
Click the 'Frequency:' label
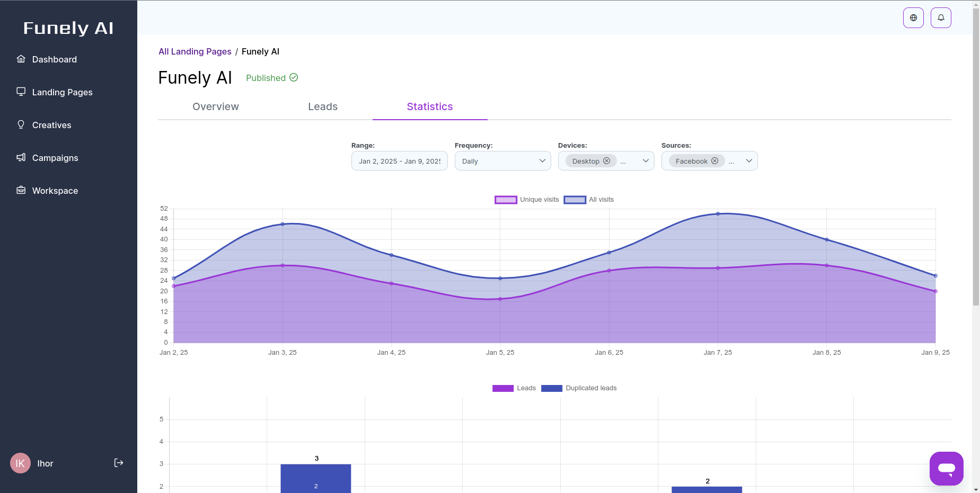coord(474,145)
